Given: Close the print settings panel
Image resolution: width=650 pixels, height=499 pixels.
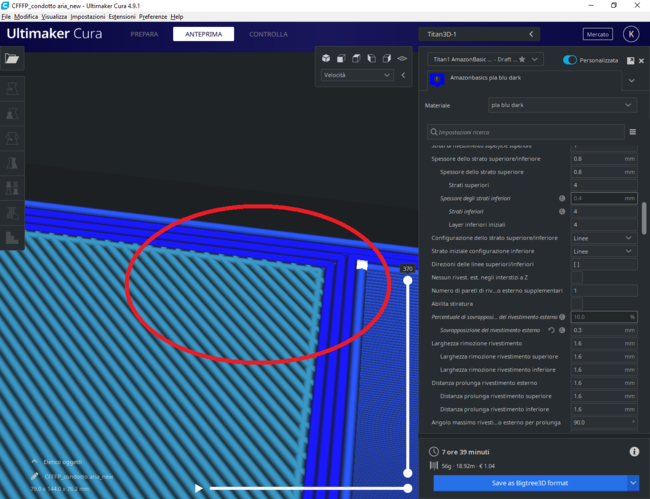Looking at the screenshot, I should click(x=641, y=60).
